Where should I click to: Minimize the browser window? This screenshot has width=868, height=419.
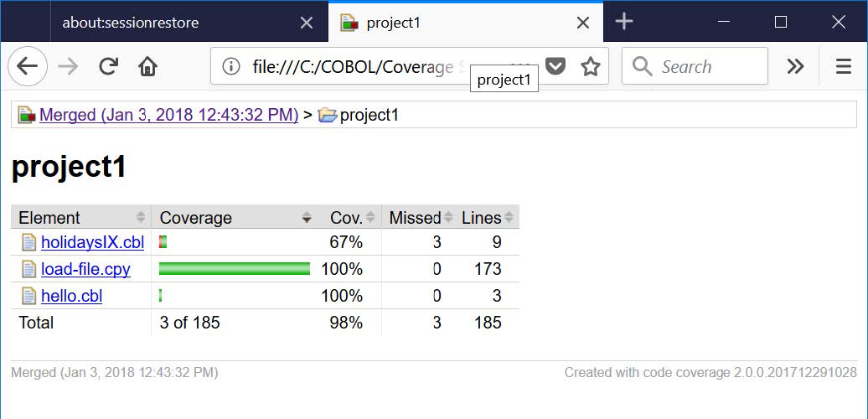click(724, 22)
